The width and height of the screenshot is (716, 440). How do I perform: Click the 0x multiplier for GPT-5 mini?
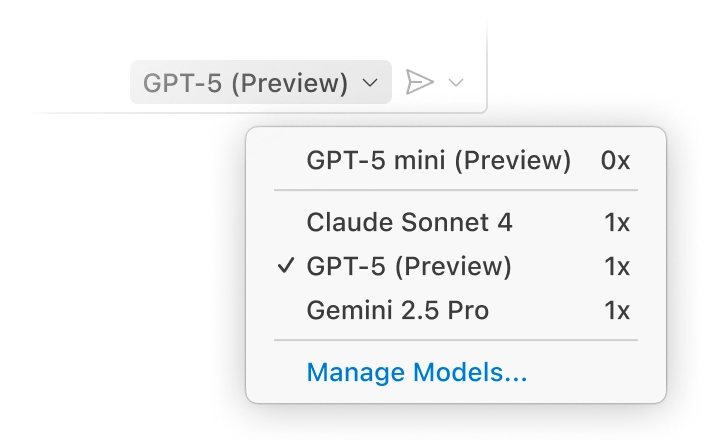[x=616, y=160]
